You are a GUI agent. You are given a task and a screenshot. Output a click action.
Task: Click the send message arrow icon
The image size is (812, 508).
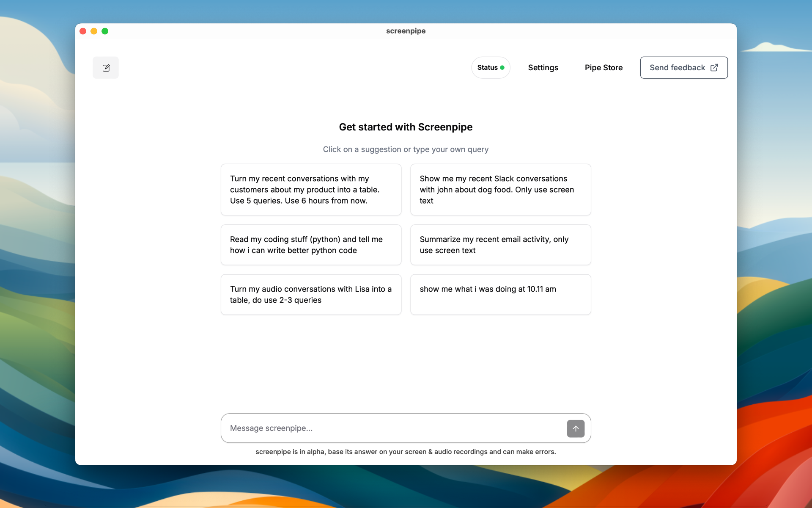click(x=575, y=428)
